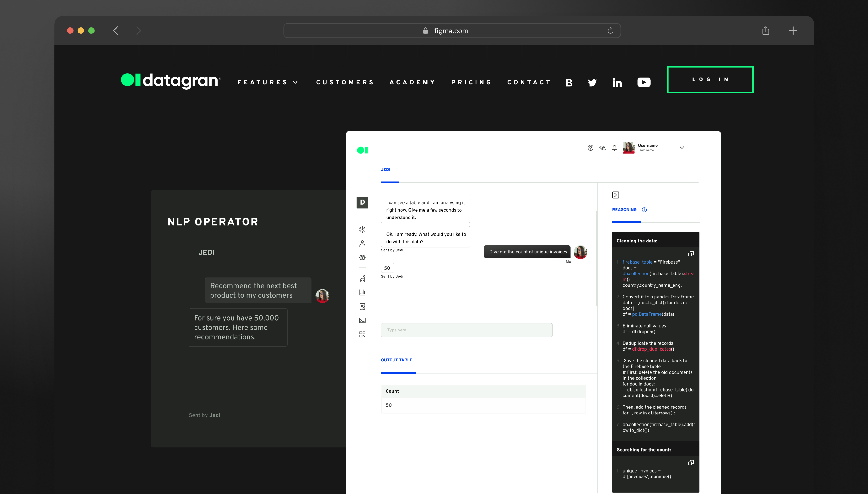Screen dimensions: 868x494
Task: Click the lock icon in the address bar
Action: tap(425, 31)
